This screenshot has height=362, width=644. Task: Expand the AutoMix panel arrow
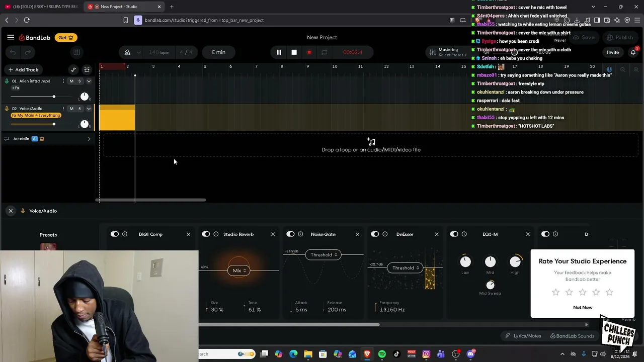[89, 139]
